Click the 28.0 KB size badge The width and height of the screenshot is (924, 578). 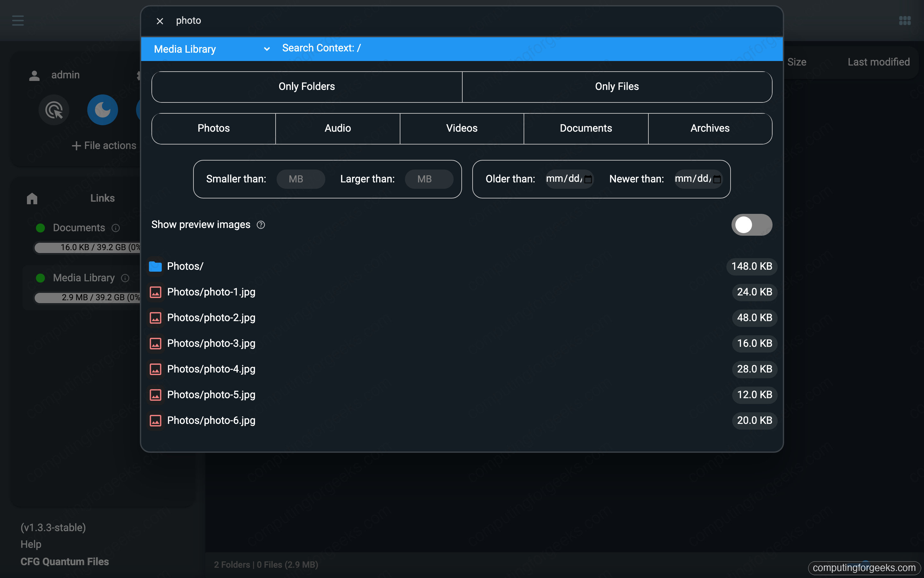point(755,369)
